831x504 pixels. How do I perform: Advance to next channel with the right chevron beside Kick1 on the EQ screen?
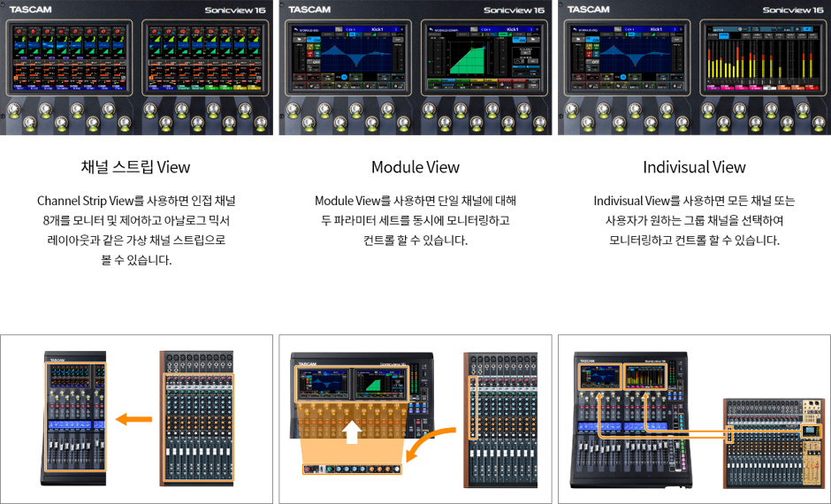396,29
